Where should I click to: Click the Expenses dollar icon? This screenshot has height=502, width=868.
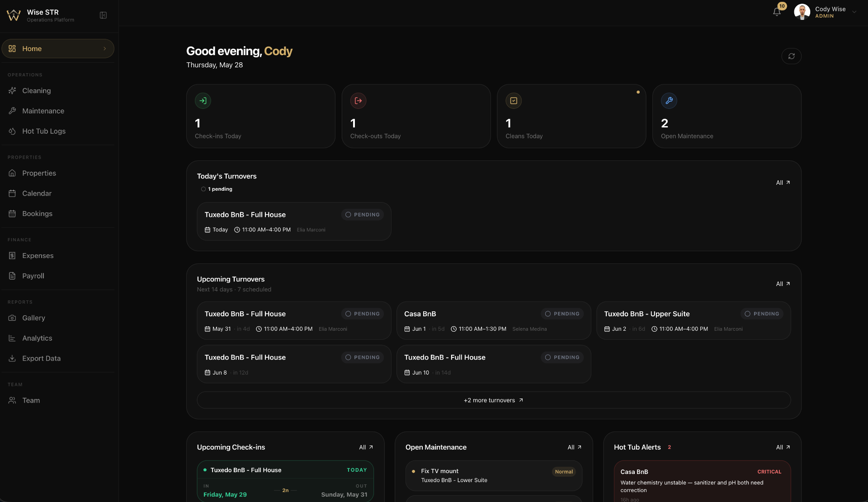[x=12, y=256]
